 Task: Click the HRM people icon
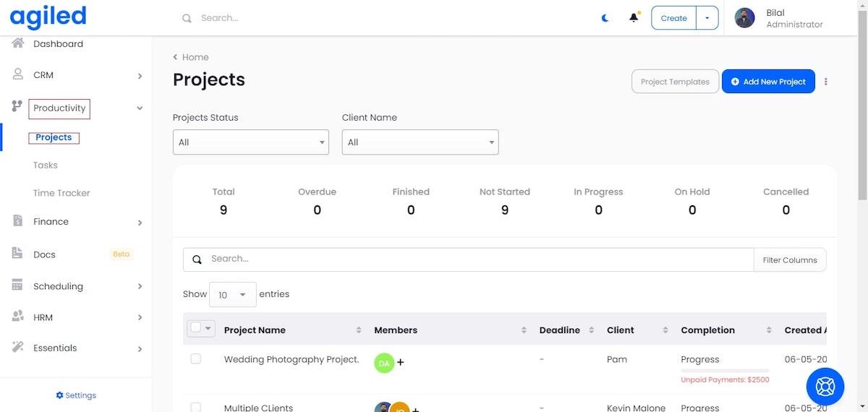[18, 317]
